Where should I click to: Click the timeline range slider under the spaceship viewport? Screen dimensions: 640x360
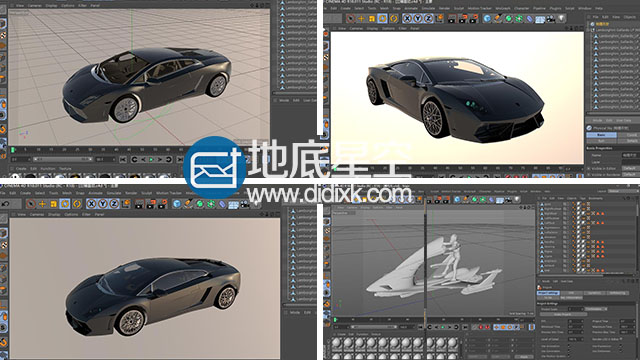(373, 327)
